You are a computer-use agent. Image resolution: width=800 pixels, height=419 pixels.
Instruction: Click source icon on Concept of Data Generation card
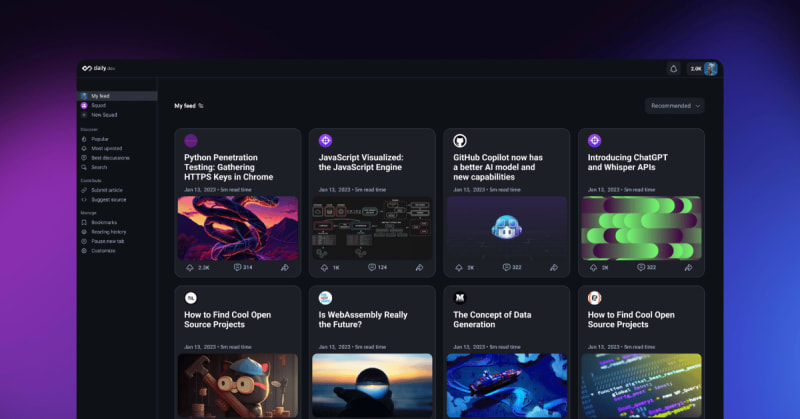(x=460, y=298)
